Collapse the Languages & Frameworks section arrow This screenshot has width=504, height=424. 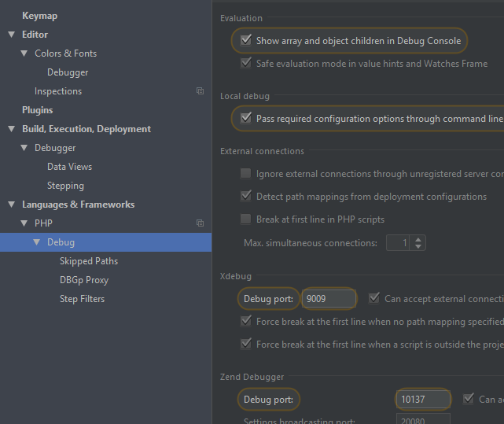coord(12,205)
